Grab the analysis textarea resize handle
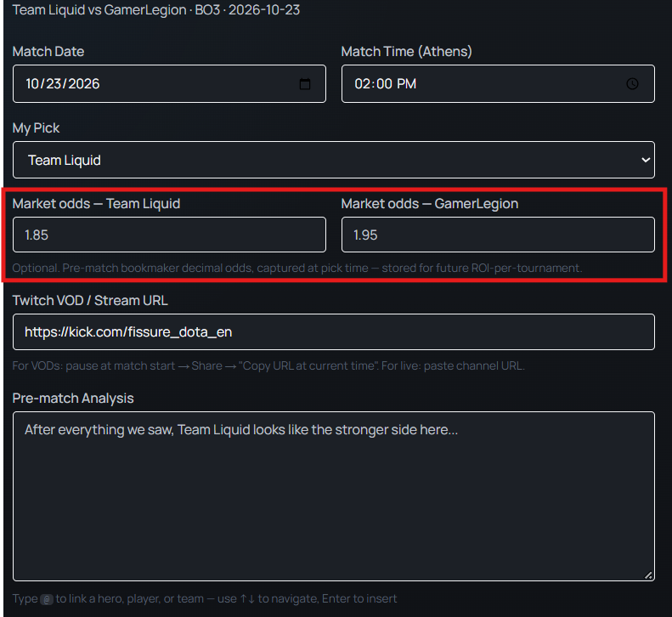The width and height of the screenshot is (672, 617). click(648, 575)
